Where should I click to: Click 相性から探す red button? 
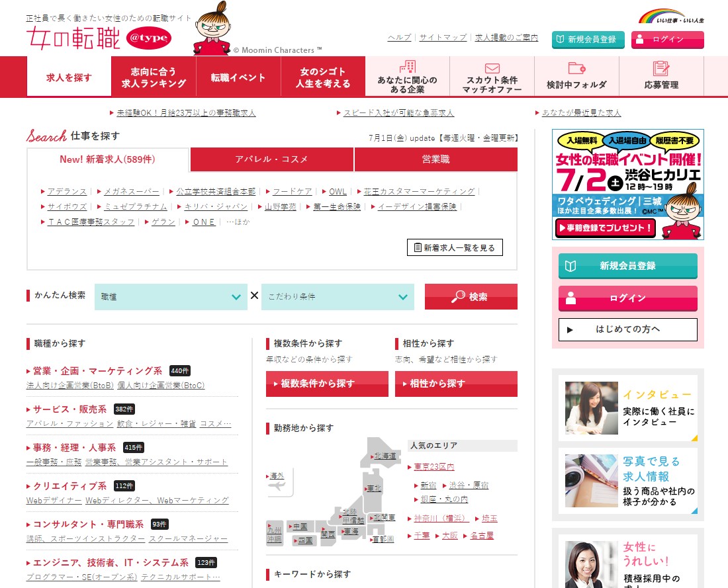click(456, 384)
